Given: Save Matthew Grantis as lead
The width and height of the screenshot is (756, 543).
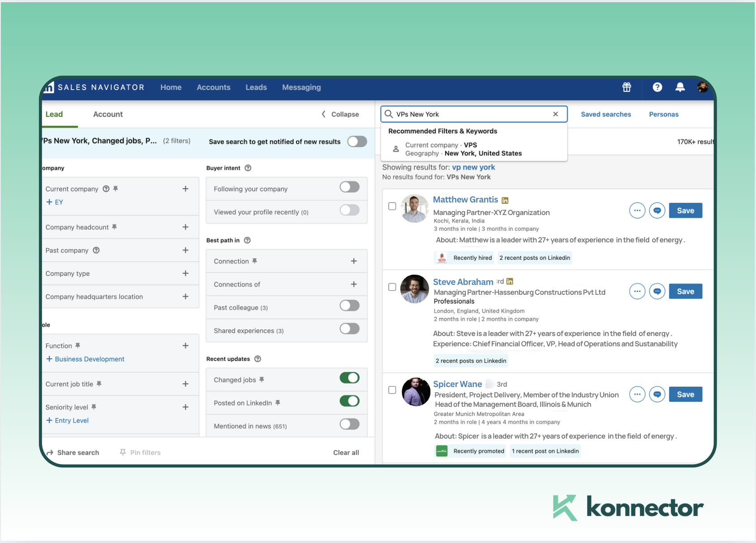Looking at the screenshot, I should (686, 211).
